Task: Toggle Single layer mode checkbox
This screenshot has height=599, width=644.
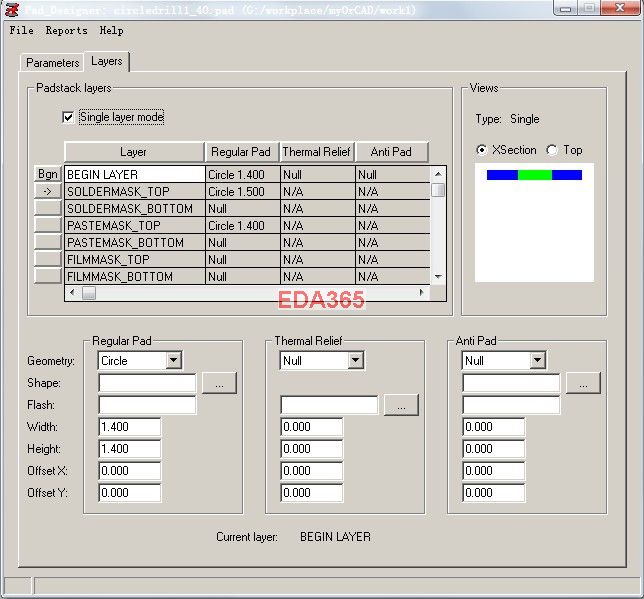Action: point(69,117)
